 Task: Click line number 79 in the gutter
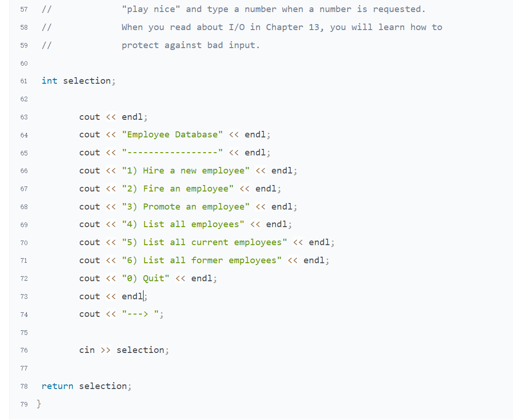[x=24, y=404]
